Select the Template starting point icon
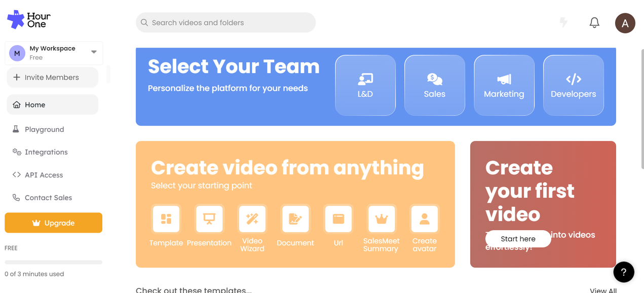Screen dimensions: 644x293 166,219
